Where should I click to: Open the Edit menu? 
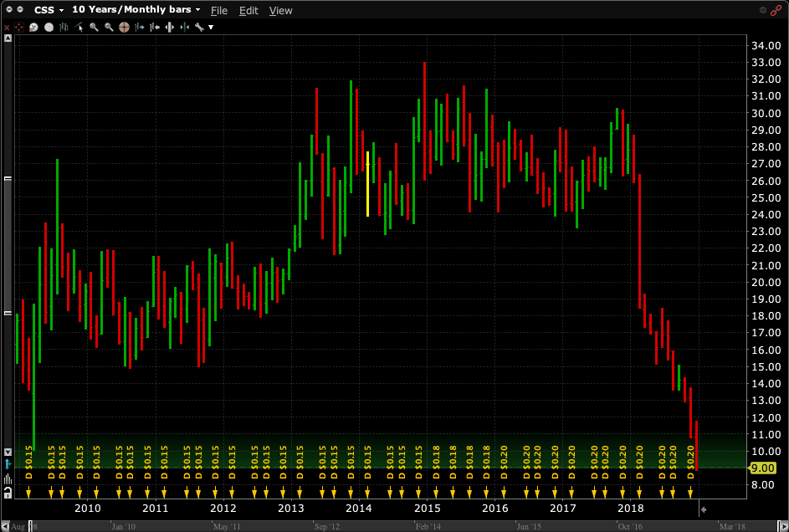click(248, 11)
